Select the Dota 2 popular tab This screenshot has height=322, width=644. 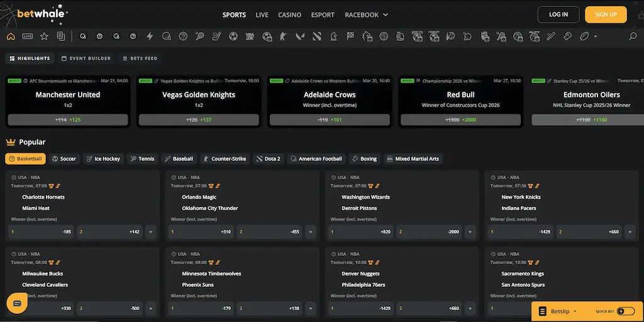[x=268, y=158]
